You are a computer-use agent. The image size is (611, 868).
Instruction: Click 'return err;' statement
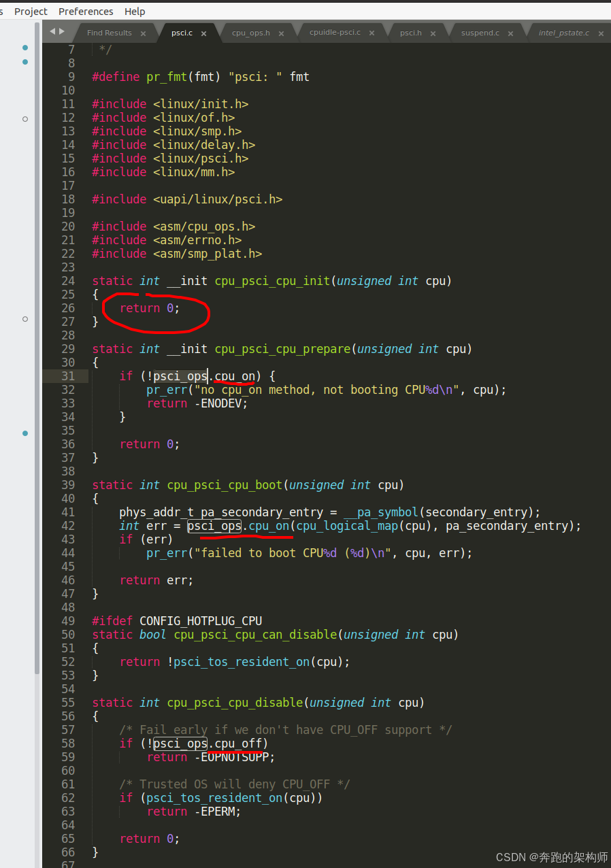(x=156, y=580)
